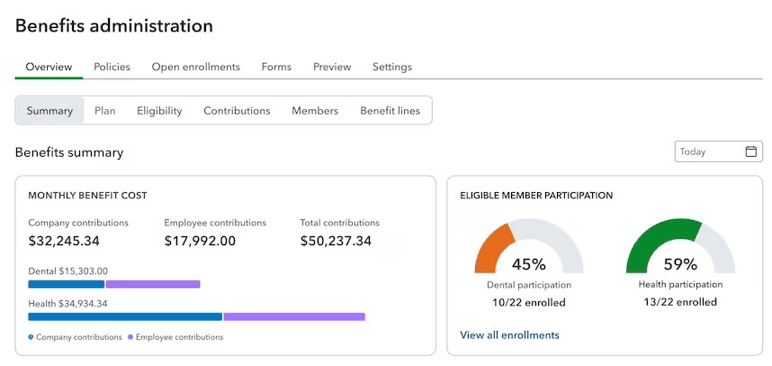Switch to Benefit lines sub-tab
This screenshot has width=772, height=366.
point(390,111)
